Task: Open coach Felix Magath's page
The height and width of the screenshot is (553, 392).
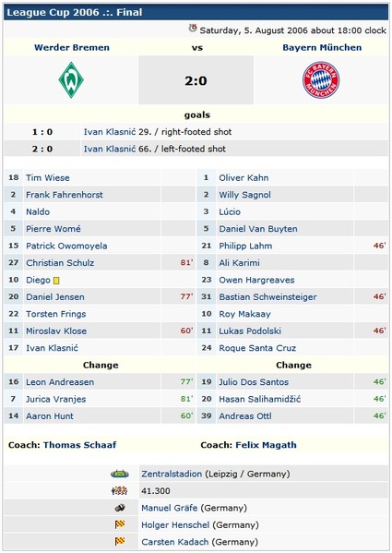Action: [x=266, y=445]
